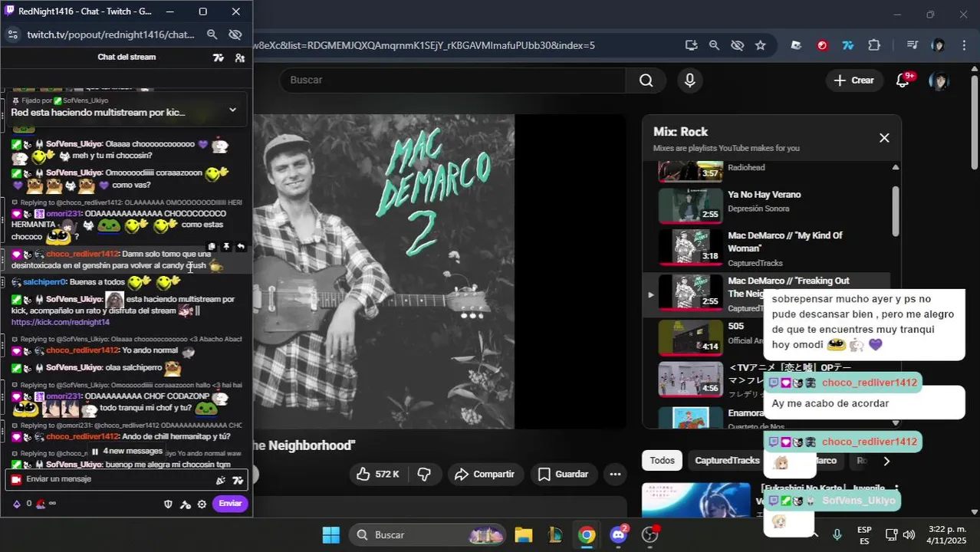980x552 pixels.
Task: Open YouTube Crear button
Action: tap(853, 80)
